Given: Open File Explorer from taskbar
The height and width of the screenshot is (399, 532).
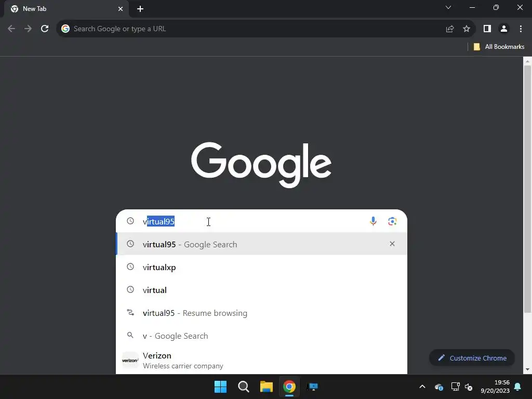Looking at the screenshot, I should point(267,387).
